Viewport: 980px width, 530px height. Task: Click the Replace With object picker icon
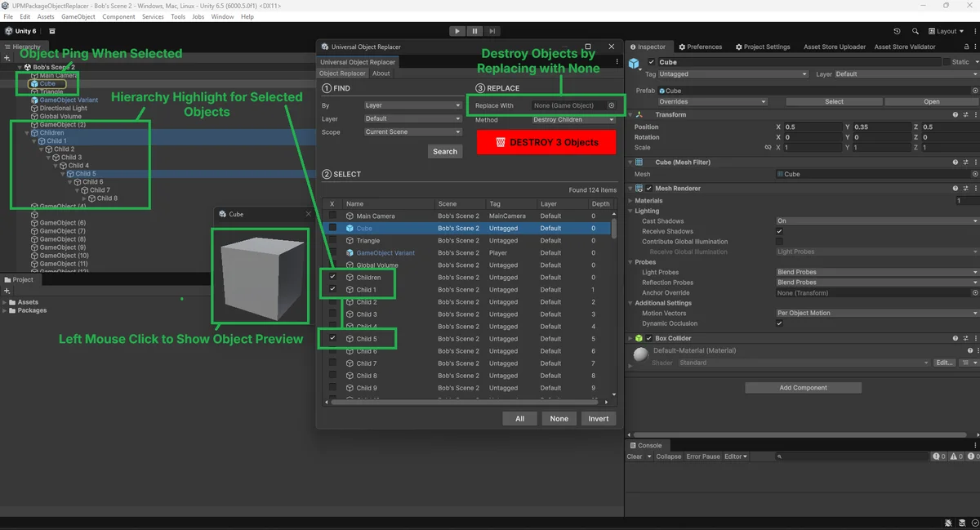[611, 105]
